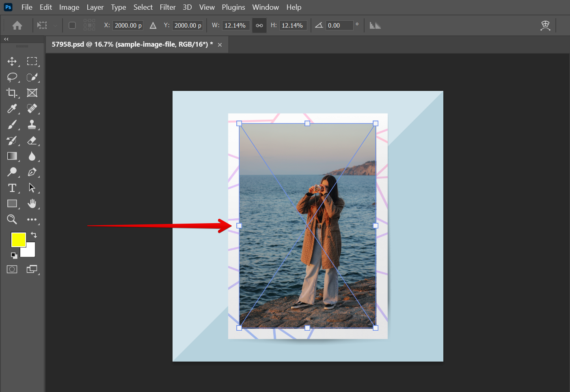Click the width percentage input field
Screen dimensions: 570x392
235,26
